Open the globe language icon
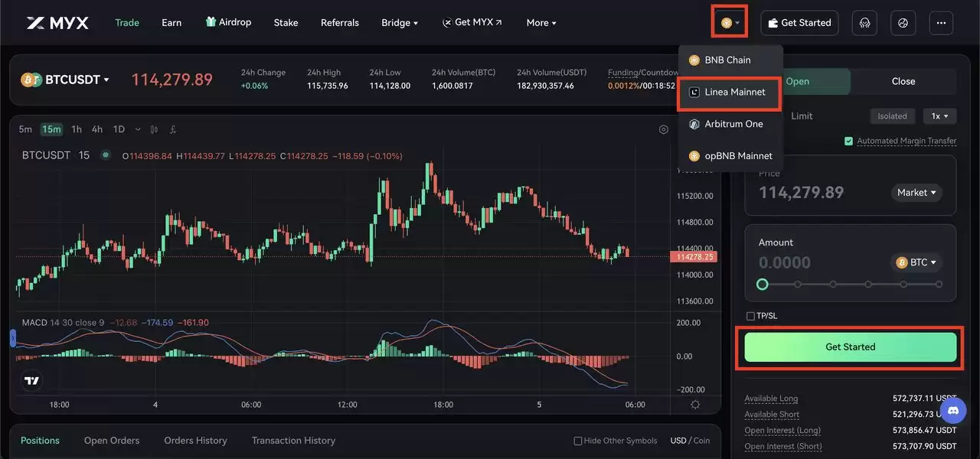The width and height of the screenshot is (980, 459). pyautogui.click(x=903, y=22)
